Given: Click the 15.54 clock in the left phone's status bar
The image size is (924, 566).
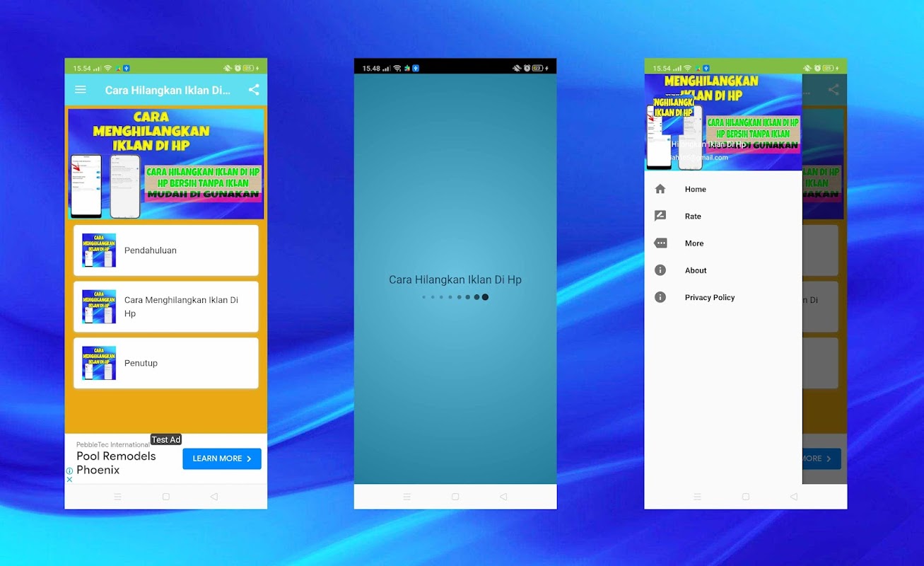Looking at the screenshot, I should click(83, 69).
